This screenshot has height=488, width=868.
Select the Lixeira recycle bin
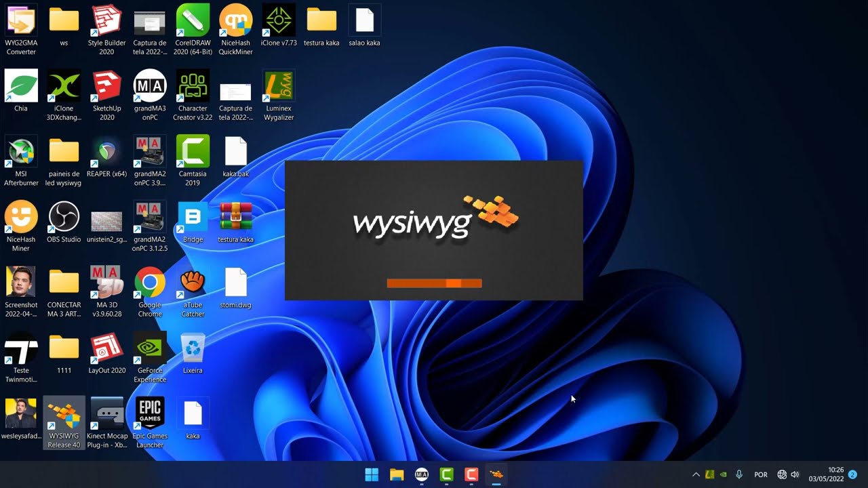click(x=193, y=354)
